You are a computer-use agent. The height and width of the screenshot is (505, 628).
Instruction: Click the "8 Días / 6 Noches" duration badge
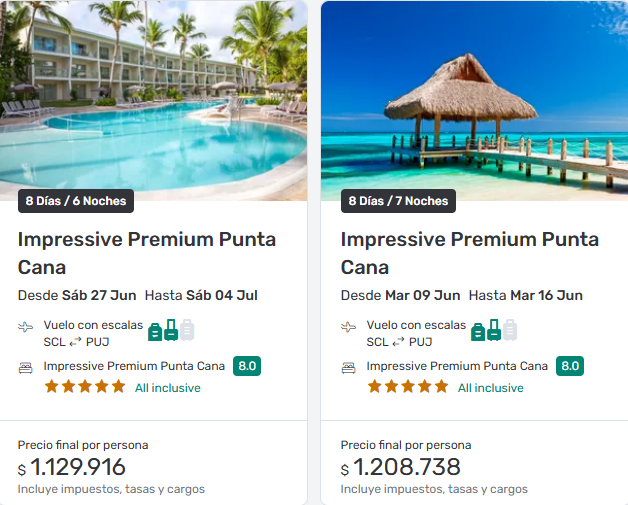coord(76,201)
